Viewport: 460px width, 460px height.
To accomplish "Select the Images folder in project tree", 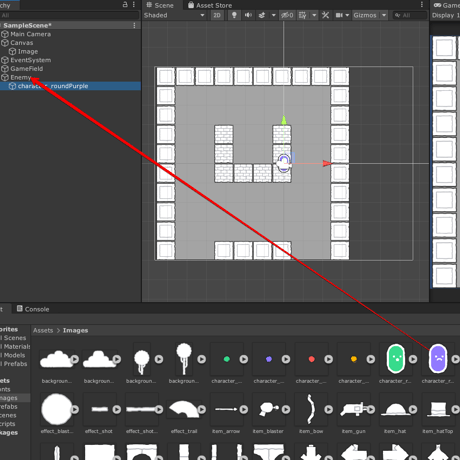I will [9, 398].
